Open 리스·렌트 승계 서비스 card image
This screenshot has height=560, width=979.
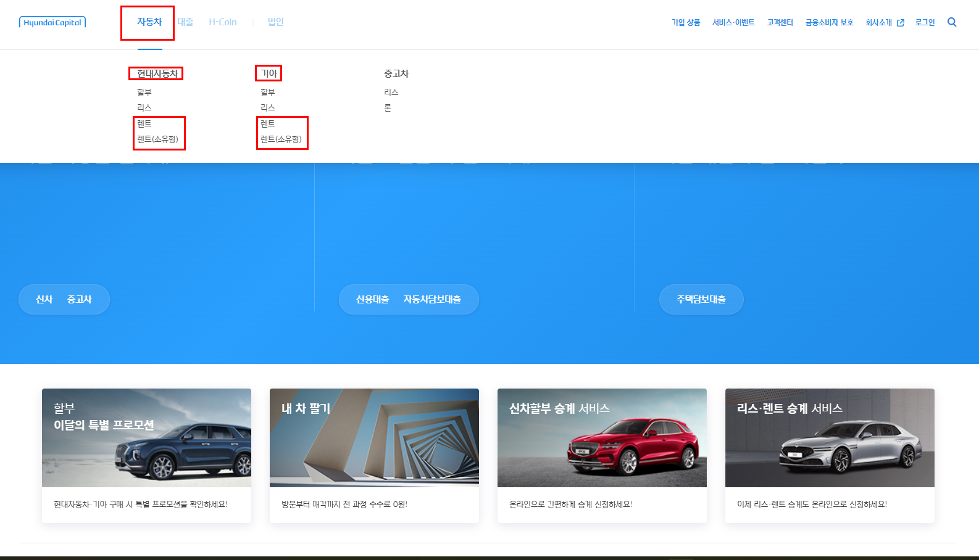point(830,438)
